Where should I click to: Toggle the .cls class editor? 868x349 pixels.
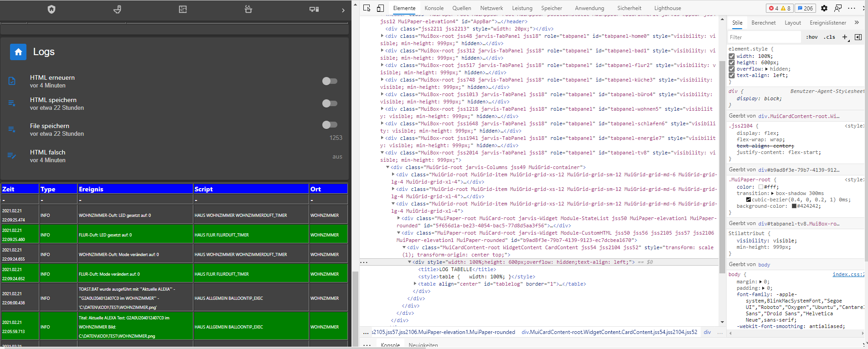tap(830, 37)
